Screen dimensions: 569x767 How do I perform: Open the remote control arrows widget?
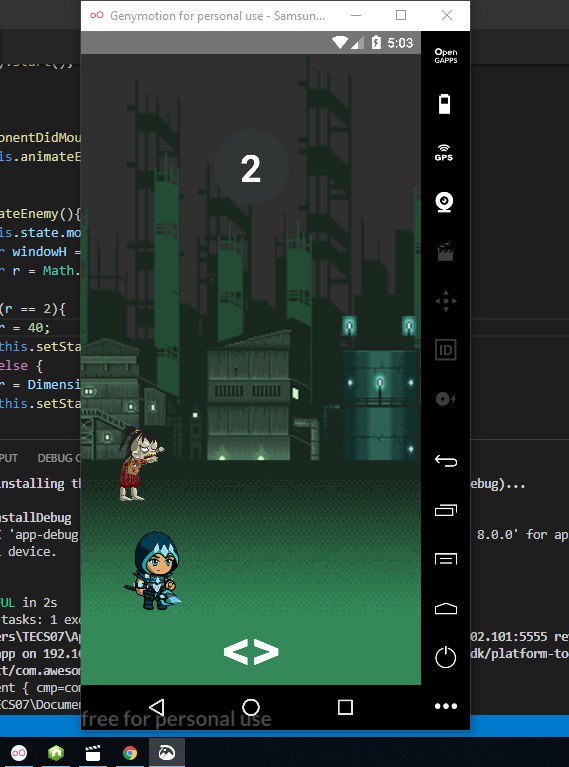coord(446,301)
